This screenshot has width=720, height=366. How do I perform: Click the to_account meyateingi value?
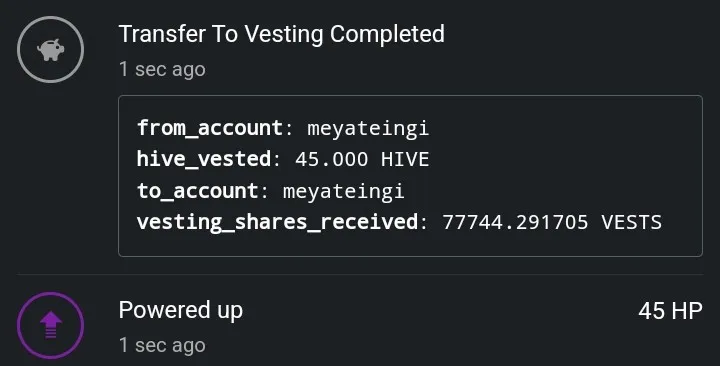pyautogui.click(x=343, y=191)
